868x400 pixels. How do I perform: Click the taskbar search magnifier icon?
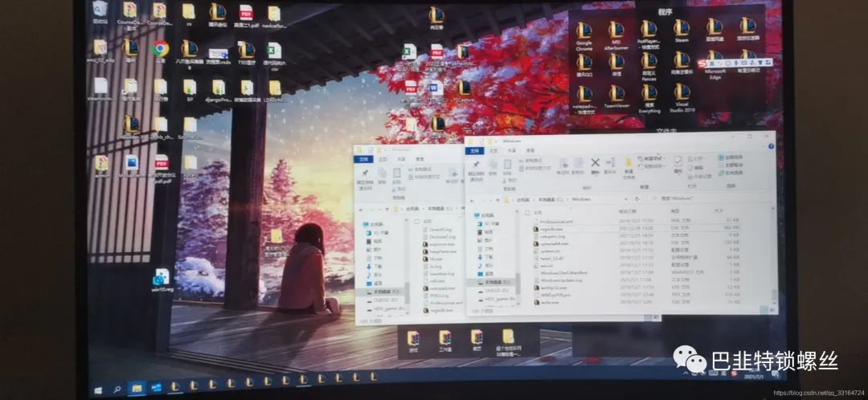coord(117,389)
